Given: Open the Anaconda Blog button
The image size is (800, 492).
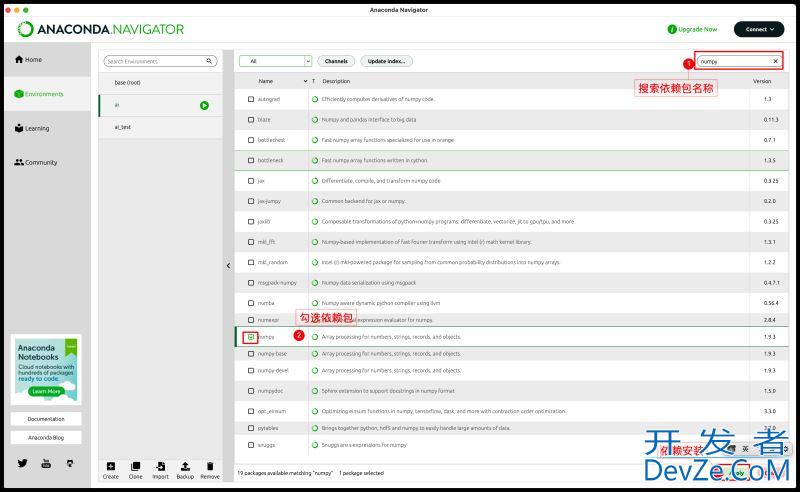Looking at the screenshot, I should click(x=46, y=438).
